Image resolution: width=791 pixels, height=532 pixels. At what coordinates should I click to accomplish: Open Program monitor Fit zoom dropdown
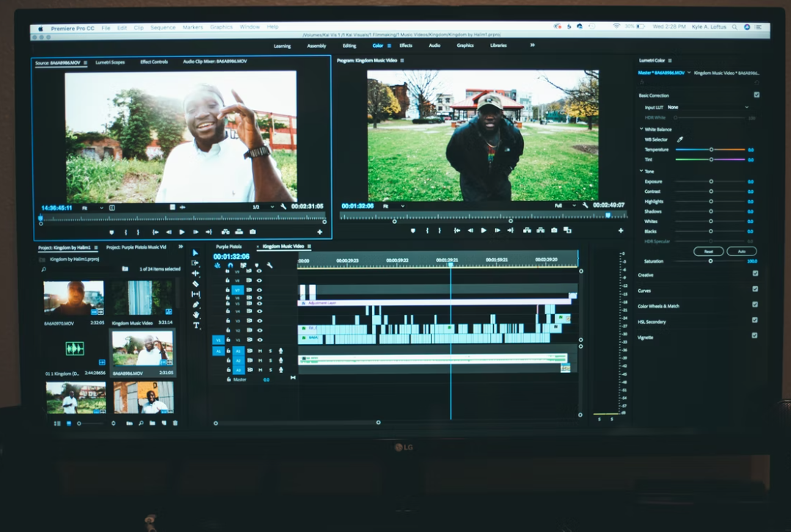(393, 205)
